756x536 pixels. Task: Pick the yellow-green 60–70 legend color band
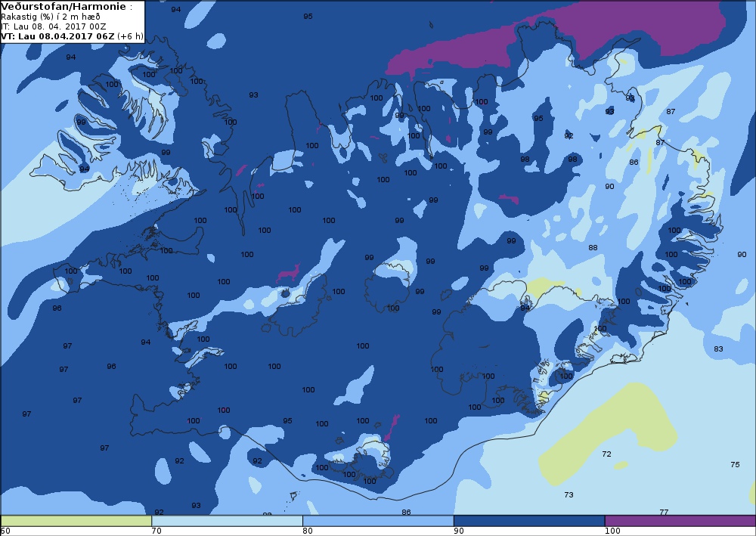[x=76, y=521]
